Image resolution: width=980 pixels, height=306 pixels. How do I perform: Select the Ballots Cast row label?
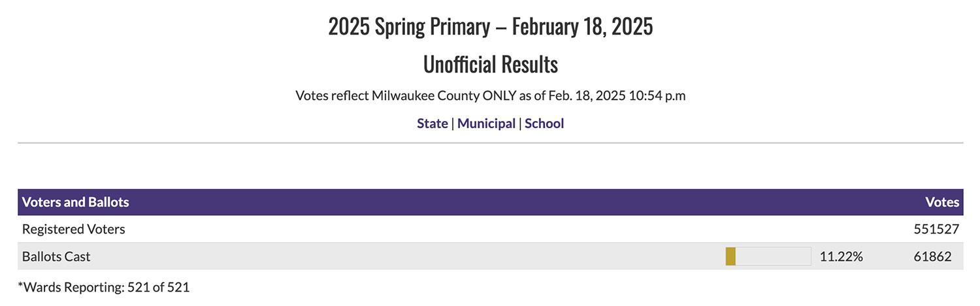(x=56, y=257)
